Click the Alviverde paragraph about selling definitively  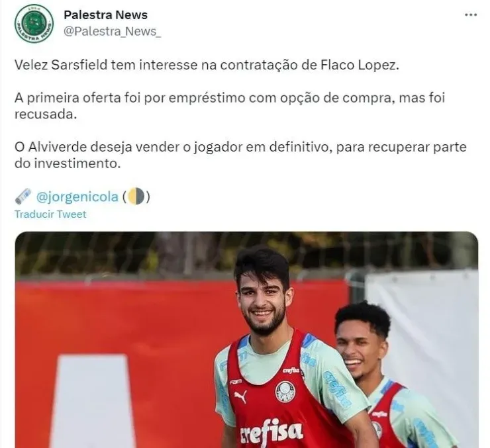[240, 155]
